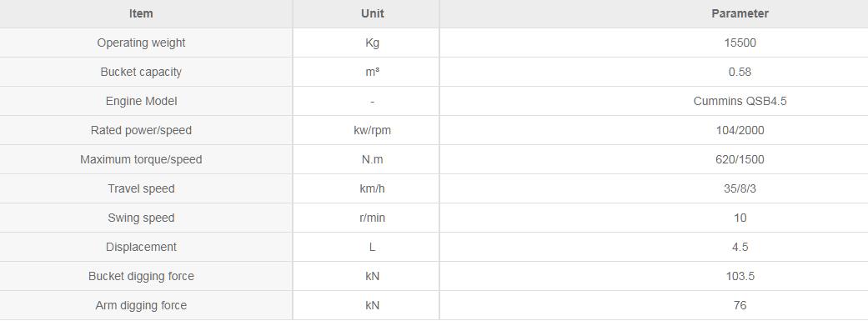
Task: Click the Swing speed label
Action: 141,218
